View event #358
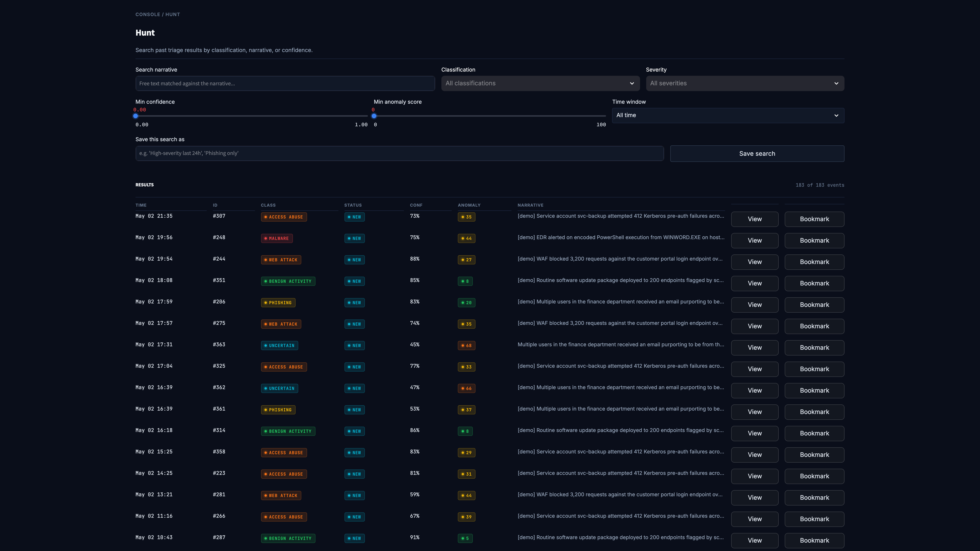Screen dimensions: 980x551 pyautogui.click(x=755, y=455)
